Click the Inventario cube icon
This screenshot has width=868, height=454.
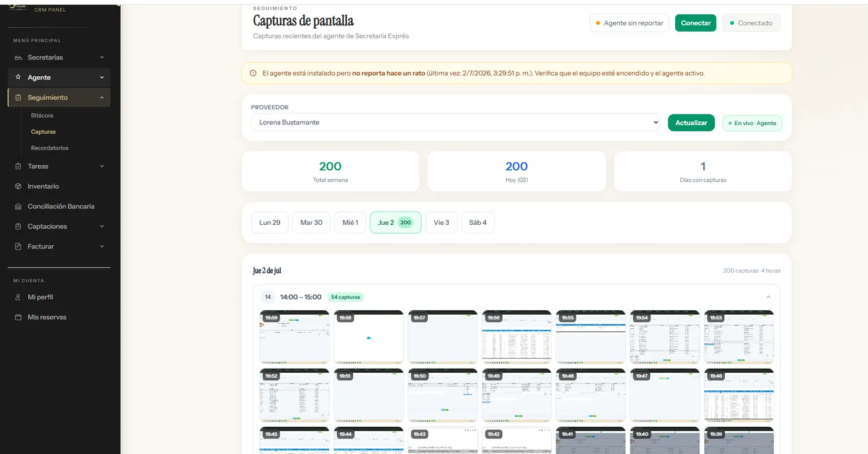pos(18,186)
